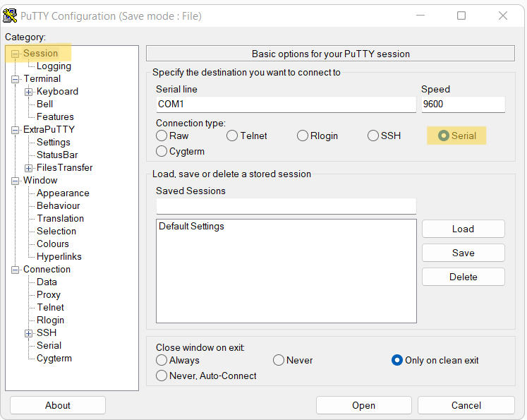This screenshot has width=527, height=420.
Task: Collapse the Terminal category
Action: tap(15, 79)
